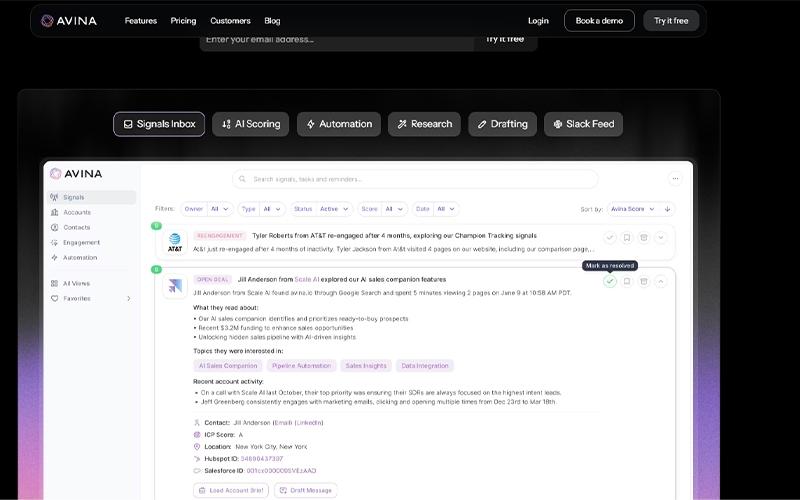The height and width of the screenshot is (500, 800).
Task: Open Jill Anderson's Email link
Action: [283, 423]
